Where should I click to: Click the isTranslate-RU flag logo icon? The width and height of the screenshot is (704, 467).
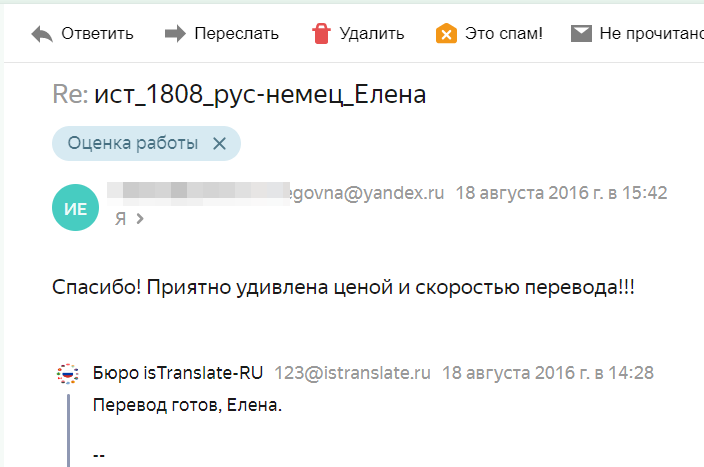click(x=68, y=374)
